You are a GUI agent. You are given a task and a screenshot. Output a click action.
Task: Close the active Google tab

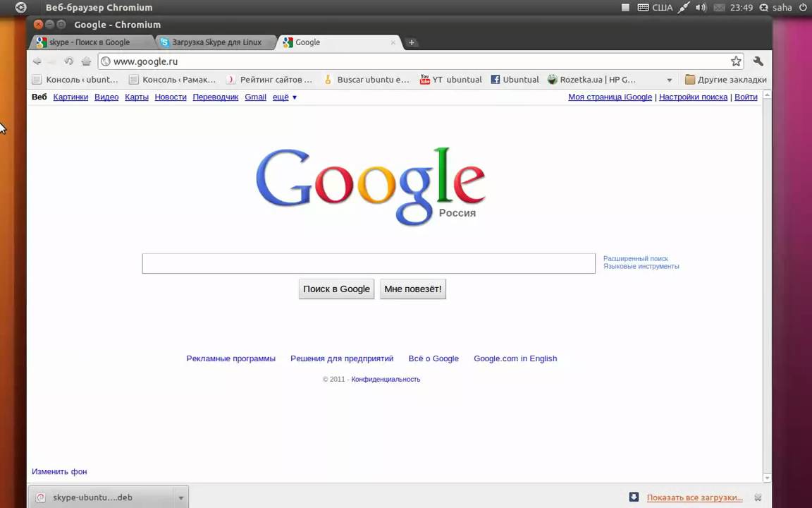(393, 42)
